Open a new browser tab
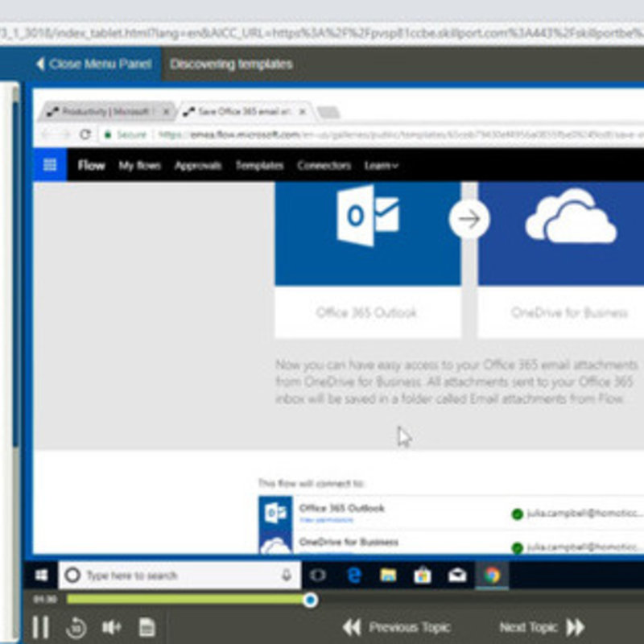The image size is (644, 644). (x=328, y=112)
